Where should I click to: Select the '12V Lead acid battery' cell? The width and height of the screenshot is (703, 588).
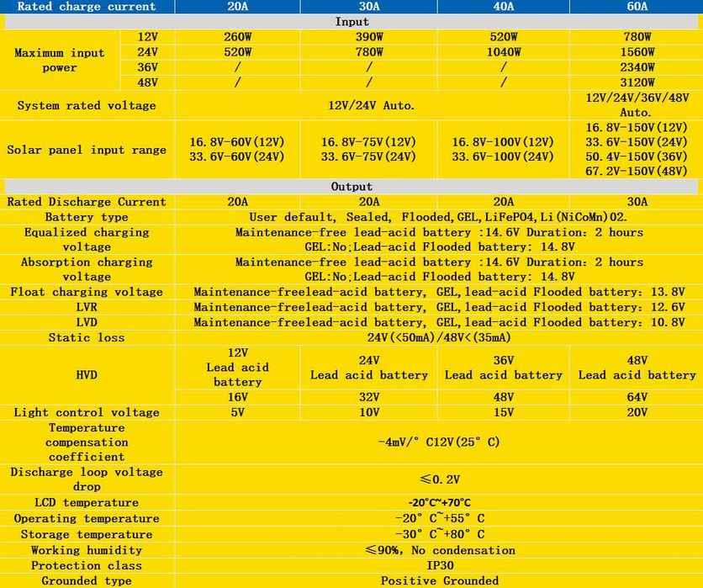click(x=238, y=368)
